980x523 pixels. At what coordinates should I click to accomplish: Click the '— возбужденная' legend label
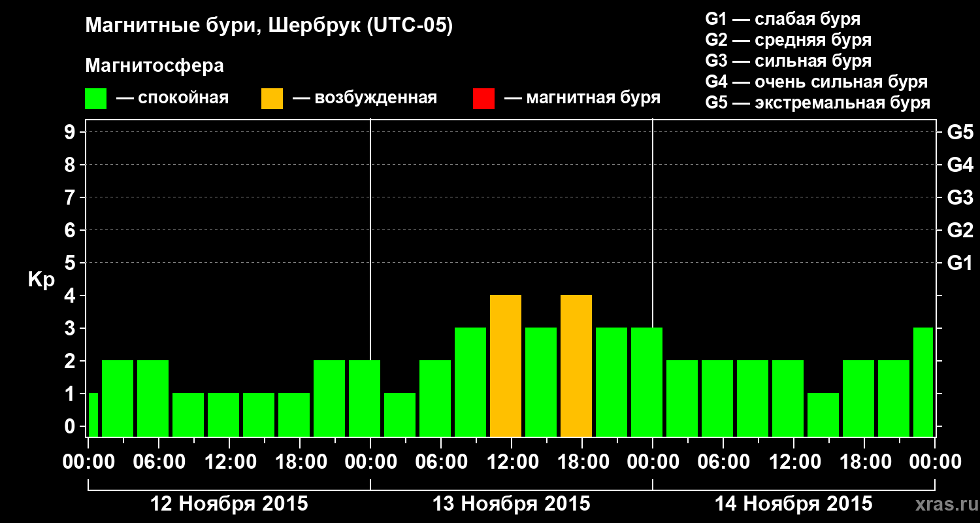[x=365, y=99]
